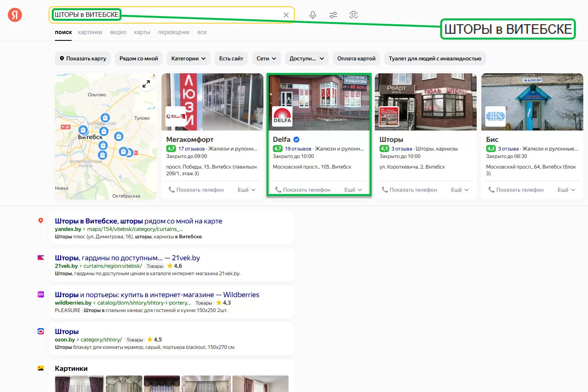
Task: Expand the Сети filter dropdown
Action: pos(266,58)
